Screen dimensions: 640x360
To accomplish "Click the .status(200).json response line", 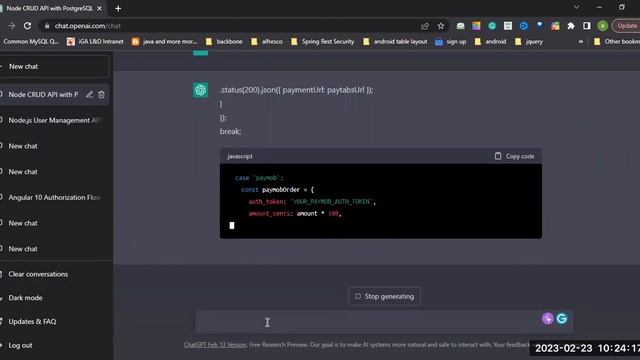I will (296, 90).
